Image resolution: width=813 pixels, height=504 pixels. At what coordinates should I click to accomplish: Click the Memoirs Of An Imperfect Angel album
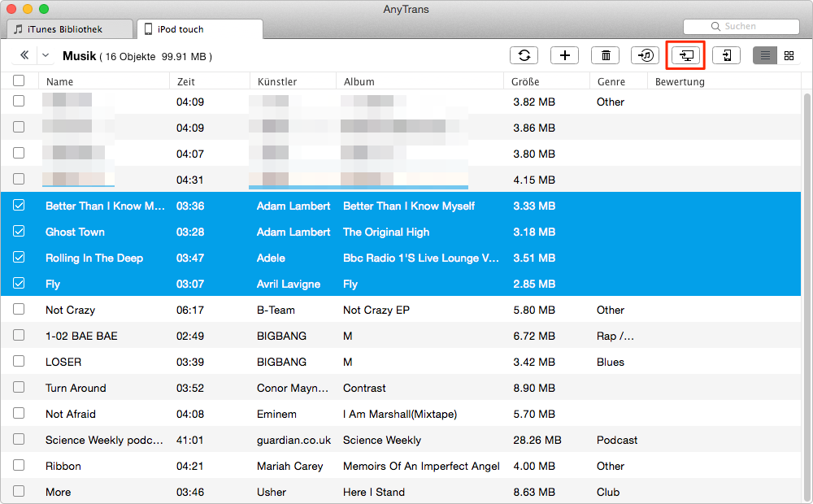click(x=421, y=466)
